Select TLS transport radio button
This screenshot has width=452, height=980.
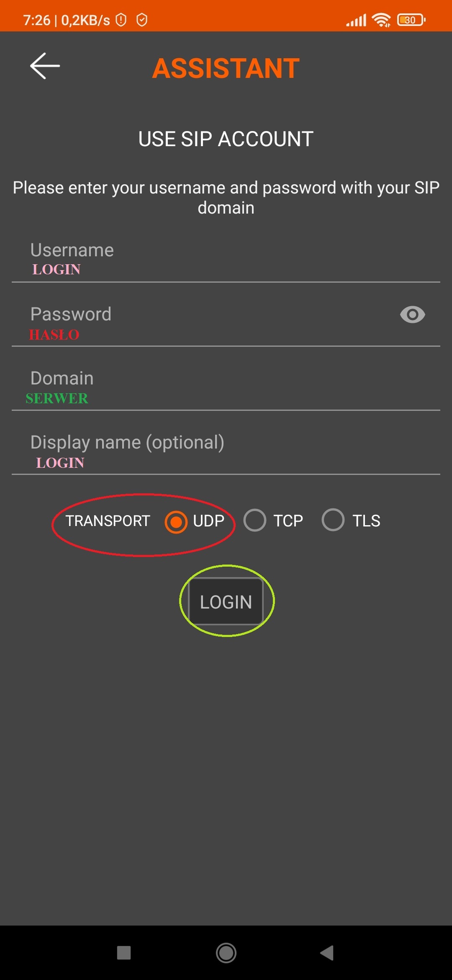tap(333, 520)
